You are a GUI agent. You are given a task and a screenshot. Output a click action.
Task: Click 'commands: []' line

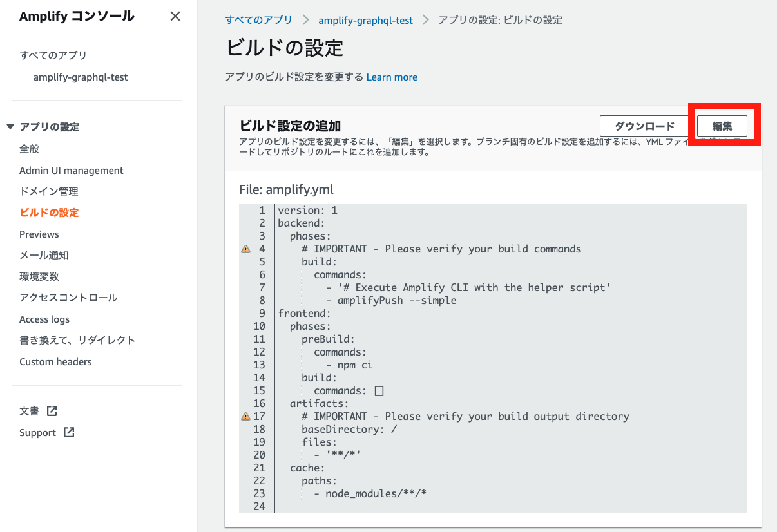coord(349,390)
